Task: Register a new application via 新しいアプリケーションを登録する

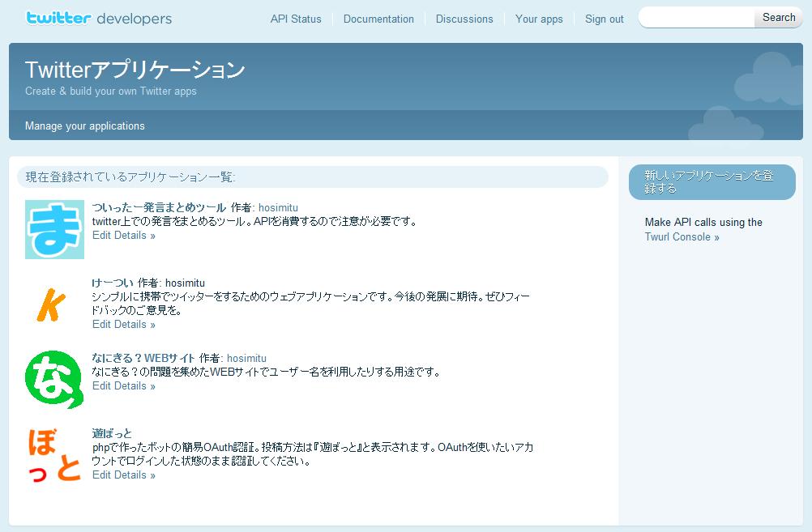Action: (x=712, y=182)
